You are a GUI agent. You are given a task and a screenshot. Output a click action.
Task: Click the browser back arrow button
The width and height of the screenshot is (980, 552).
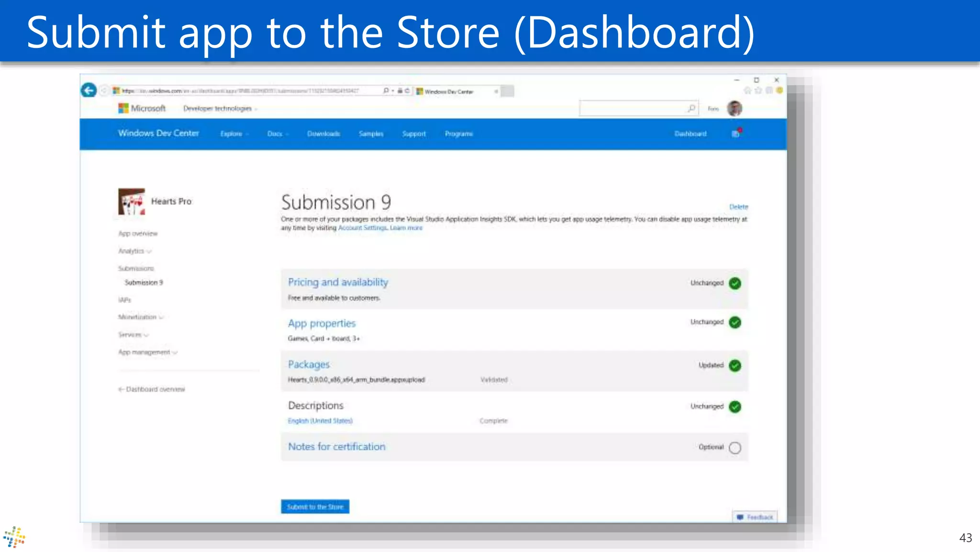point(89,90)
